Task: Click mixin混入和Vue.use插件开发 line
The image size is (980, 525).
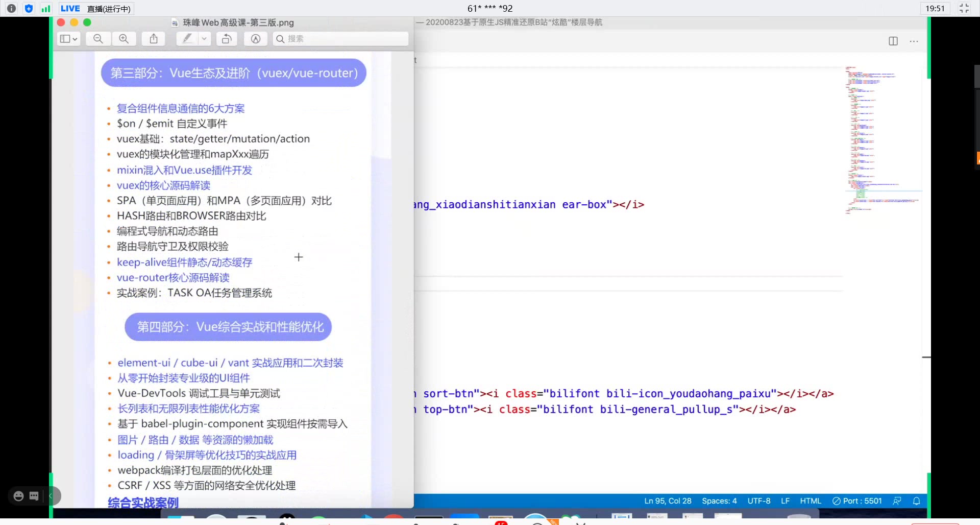Action: coord(184,170)
